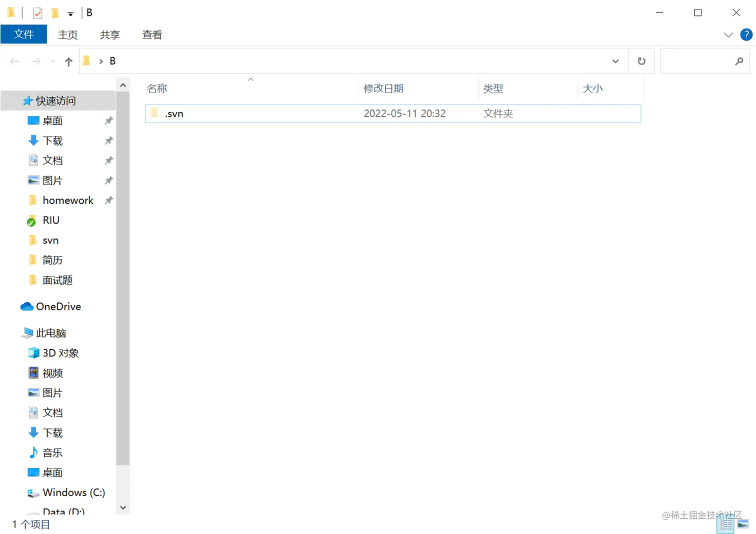Open the recent locations dropdown arrow
The width and height of the screenshot is (756, 534).
(53, 61)
